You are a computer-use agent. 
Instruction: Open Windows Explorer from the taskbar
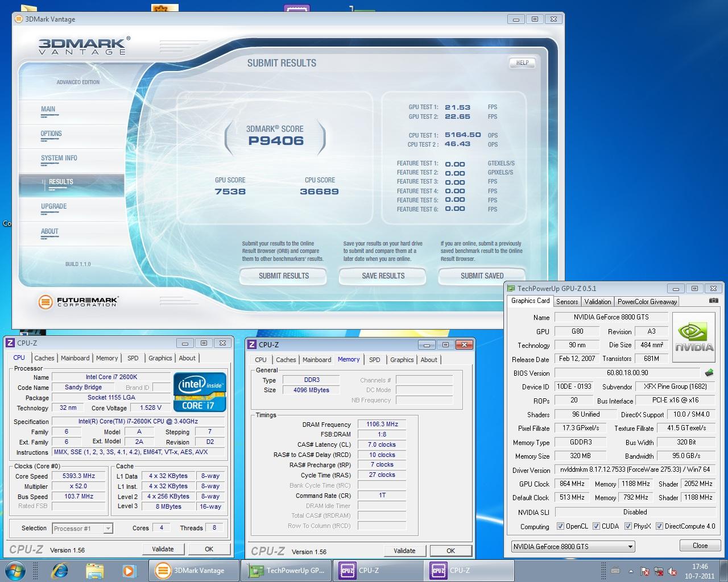94,570
